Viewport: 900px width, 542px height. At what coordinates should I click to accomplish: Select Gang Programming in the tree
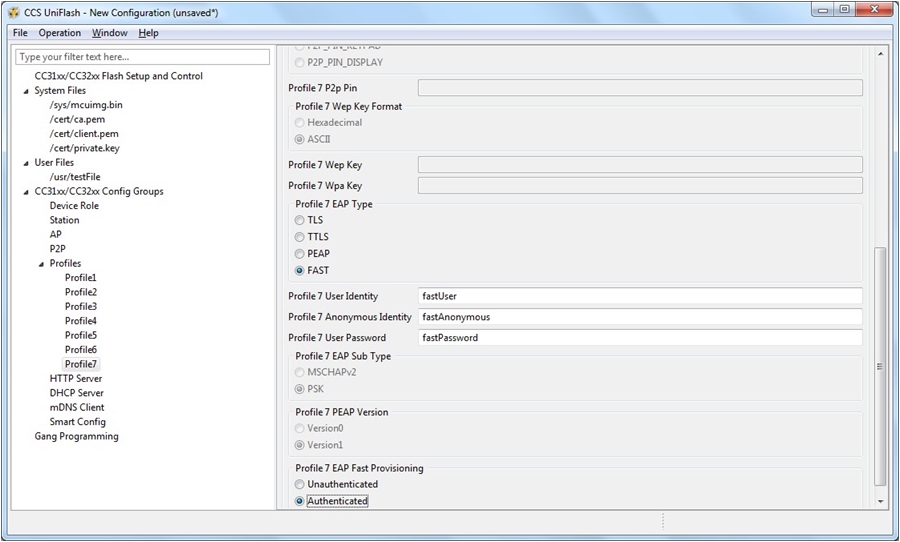click(x=76, y=436)
